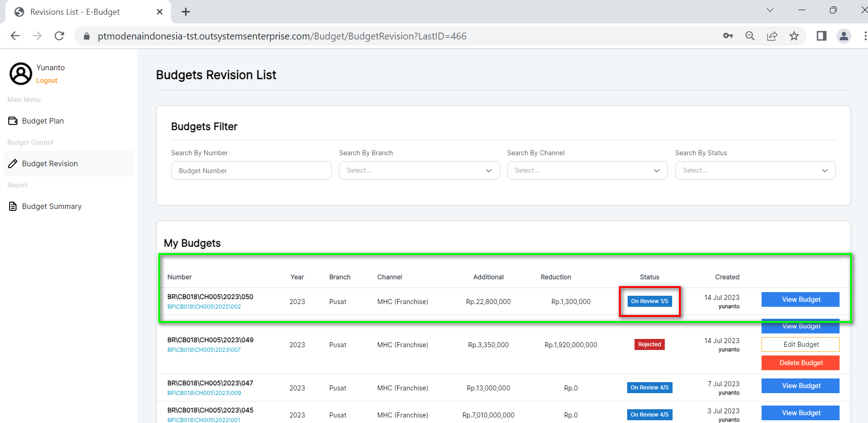Bookmark this page with star icon

click(x=794, y=36)
